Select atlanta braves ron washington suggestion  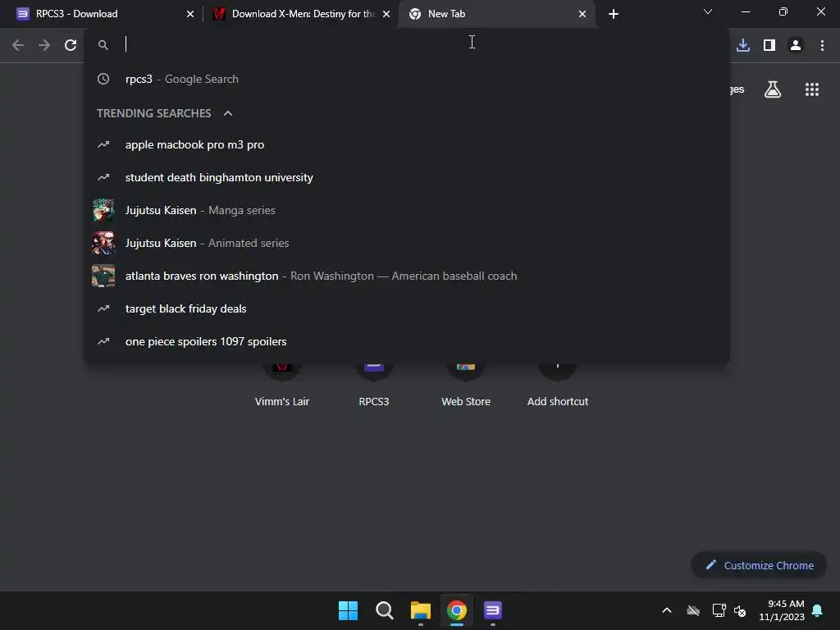tap(407, 276)
